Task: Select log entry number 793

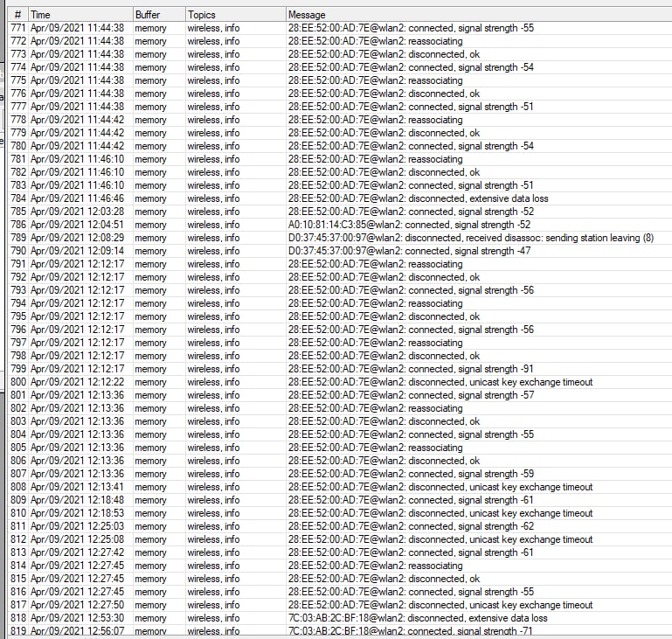Action: (18, 290)
